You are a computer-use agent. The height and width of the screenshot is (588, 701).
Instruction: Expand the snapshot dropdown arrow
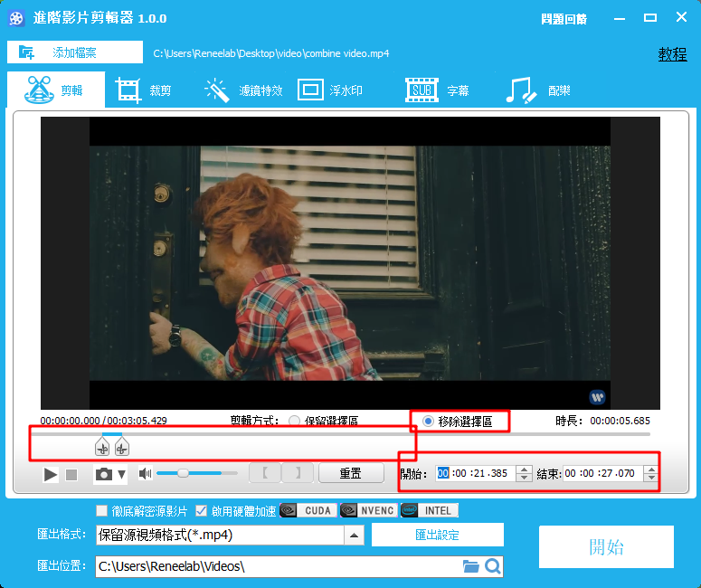tap(121, 474)
